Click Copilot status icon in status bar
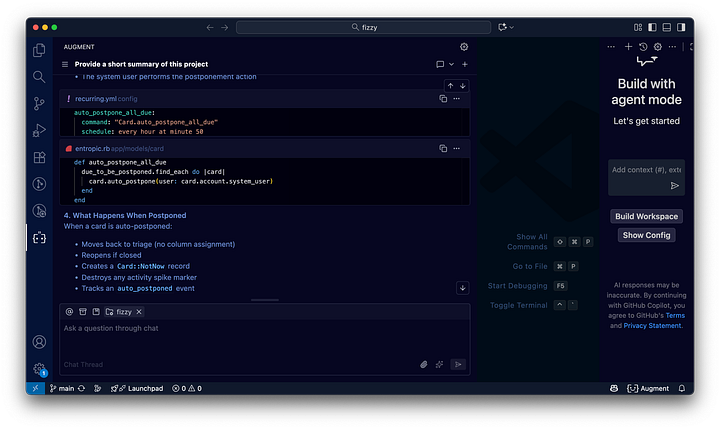720x429 pixels. point(614,389)
